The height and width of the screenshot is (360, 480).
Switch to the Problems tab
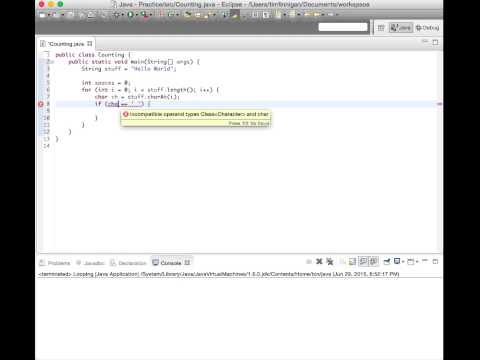tap(55, 263)
